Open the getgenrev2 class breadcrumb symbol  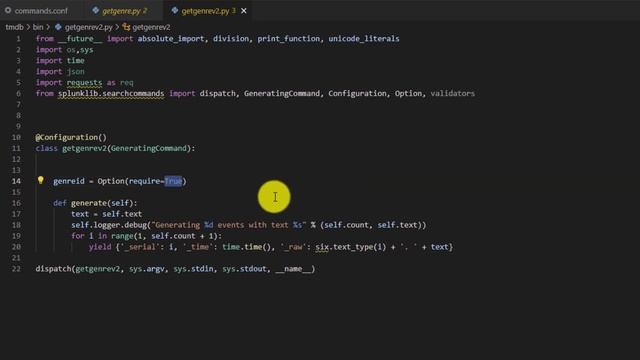[x=151, y=27]
